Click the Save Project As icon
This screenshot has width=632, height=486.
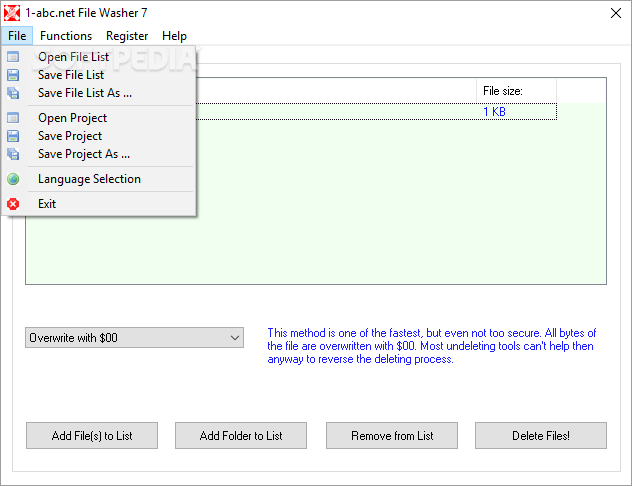point(13,154)
